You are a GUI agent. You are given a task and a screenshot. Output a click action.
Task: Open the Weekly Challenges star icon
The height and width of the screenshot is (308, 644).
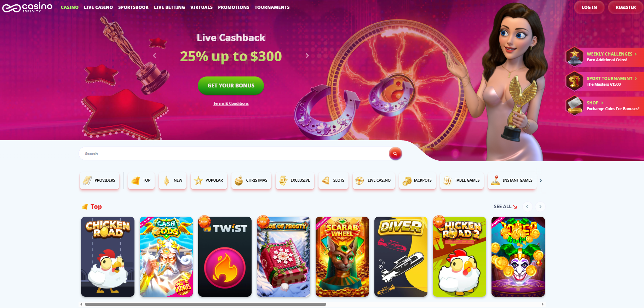tap(574, 57)
